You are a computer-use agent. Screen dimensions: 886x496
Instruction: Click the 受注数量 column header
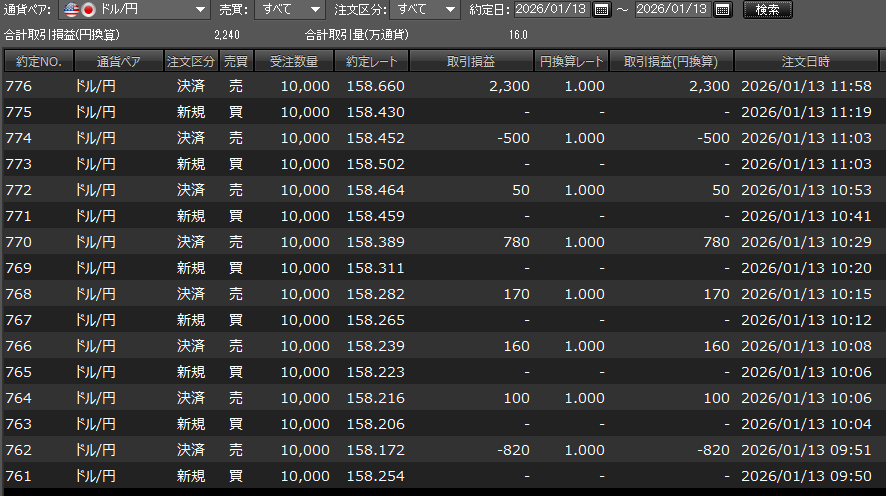pyautogui.click(x=294, y=61)
